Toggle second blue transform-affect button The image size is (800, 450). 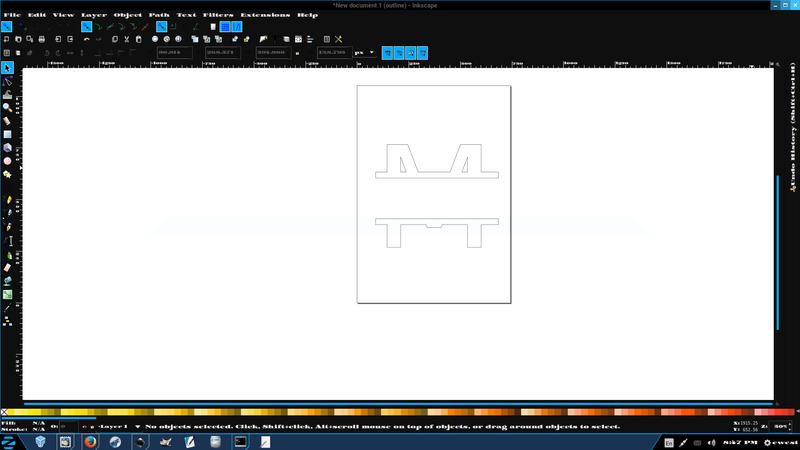[399, 53]
